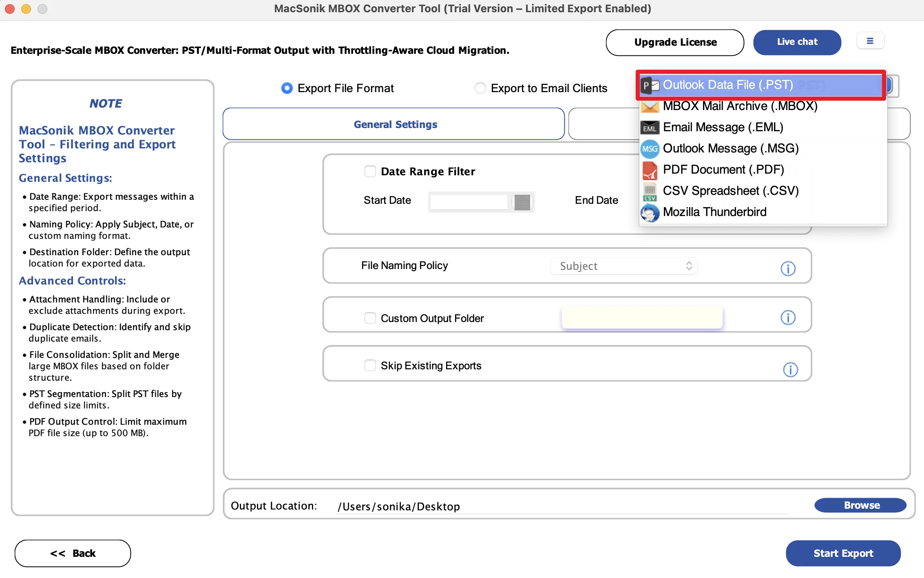The image size is (924, 578).
Task: Tick the Skip Existing Exports checkbox
Action: (370, 365)
